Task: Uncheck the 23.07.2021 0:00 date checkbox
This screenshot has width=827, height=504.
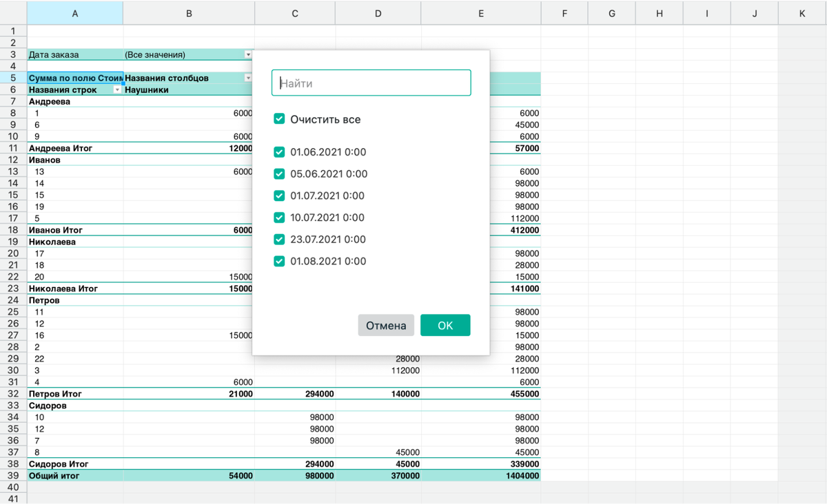Action: coord(279,240)
